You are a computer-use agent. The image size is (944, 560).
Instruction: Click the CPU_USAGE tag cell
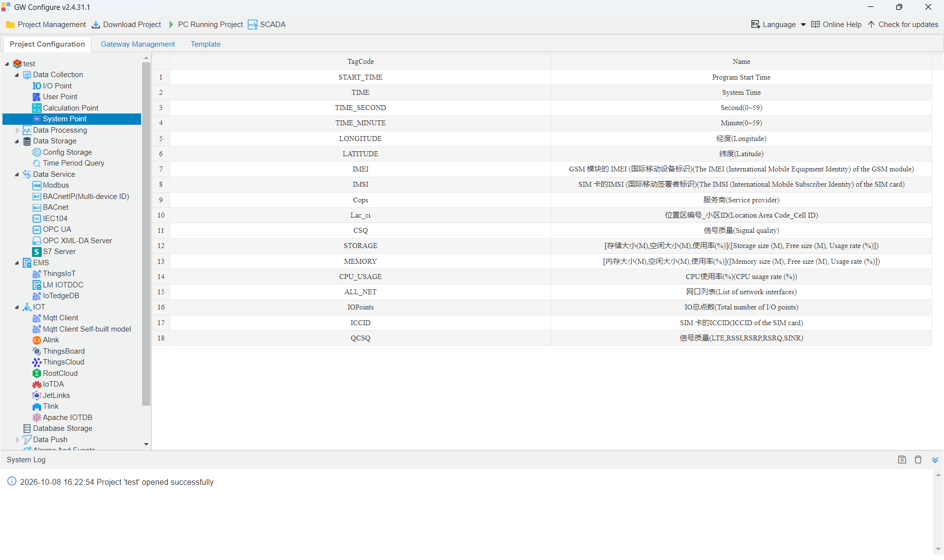[360, 277]
